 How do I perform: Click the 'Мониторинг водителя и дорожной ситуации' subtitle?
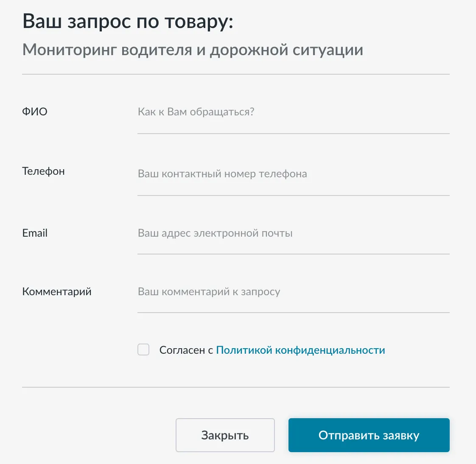click(193, 50)
